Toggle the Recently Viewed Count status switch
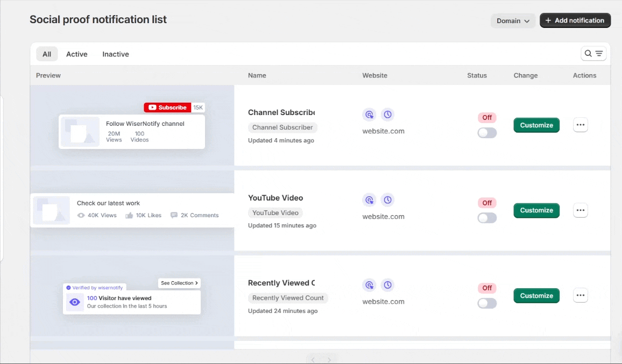 tap(487, 303)
